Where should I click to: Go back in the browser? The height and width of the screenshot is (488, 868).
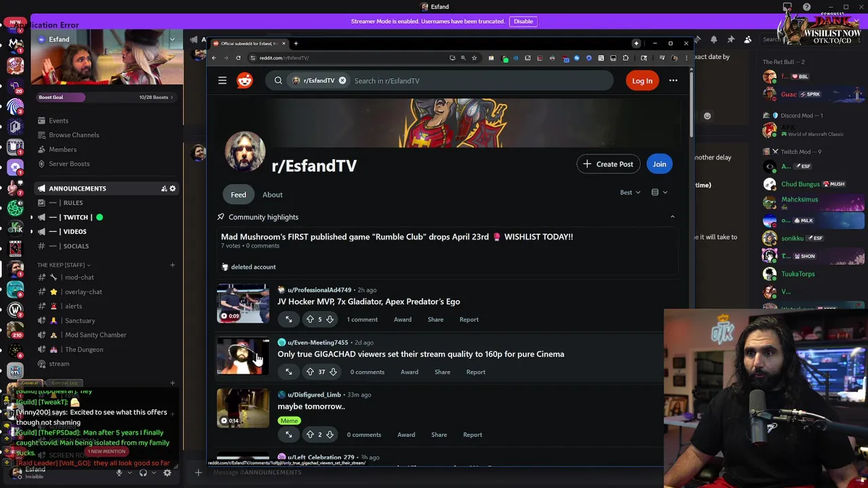[x=214, y=58]
